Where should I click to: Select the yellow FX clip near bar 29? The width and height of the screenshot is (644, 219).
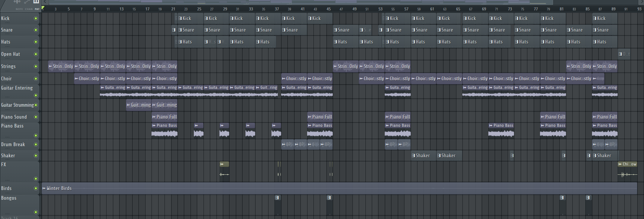[x=224, y=164]
